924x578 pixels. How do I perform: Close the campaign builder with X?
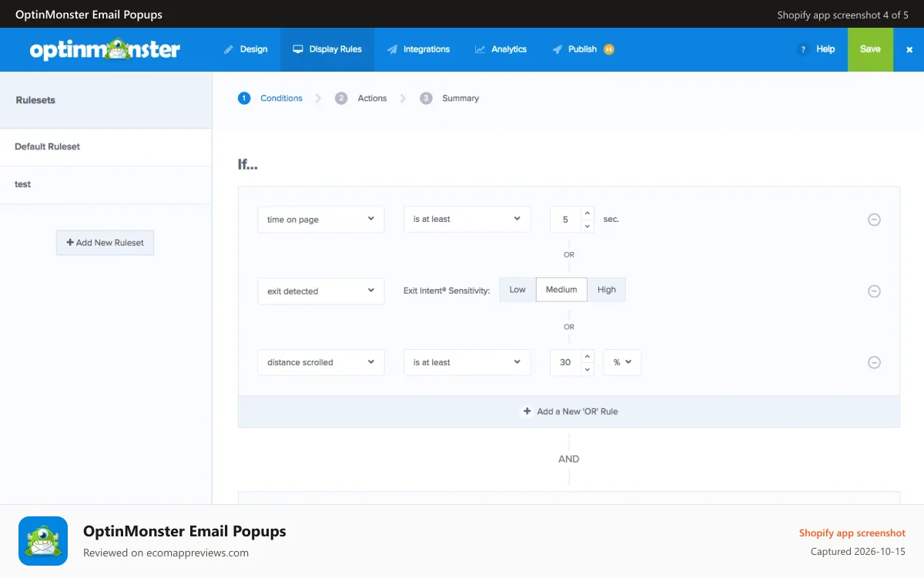[x=909, y=49]
